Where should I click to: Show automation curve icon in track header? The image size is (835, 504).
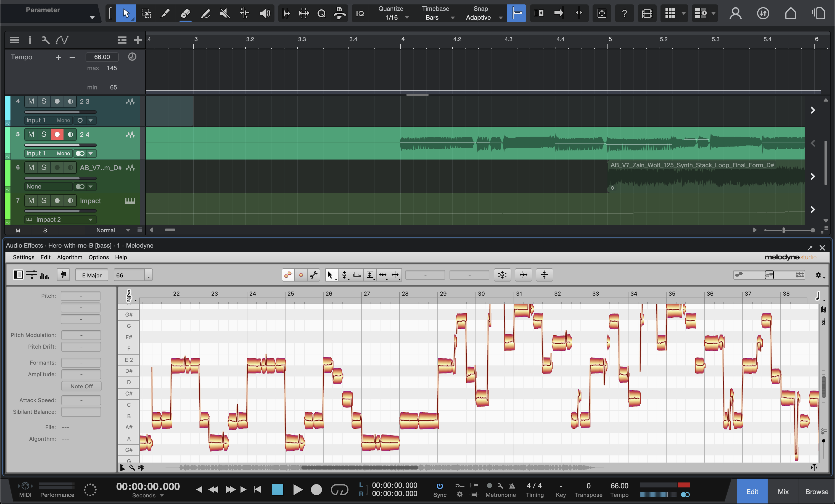click(x=62, y=40)
